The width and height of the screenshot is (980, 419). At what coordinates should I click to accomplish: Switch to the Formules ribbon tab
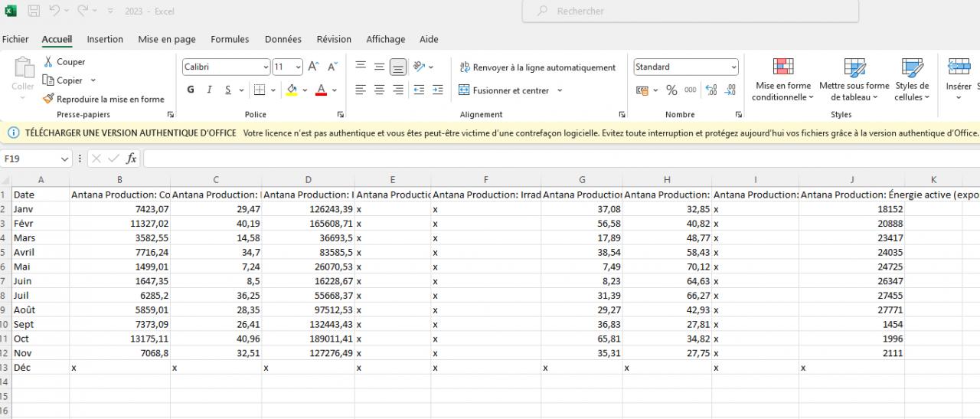[x=230, y=39]
